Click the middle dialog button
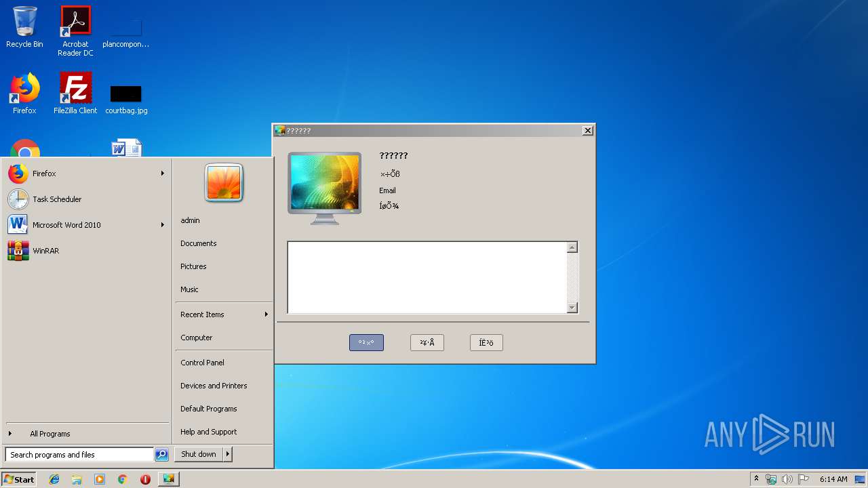Screen dimensions: 868x488 click(x=427, y=343)
